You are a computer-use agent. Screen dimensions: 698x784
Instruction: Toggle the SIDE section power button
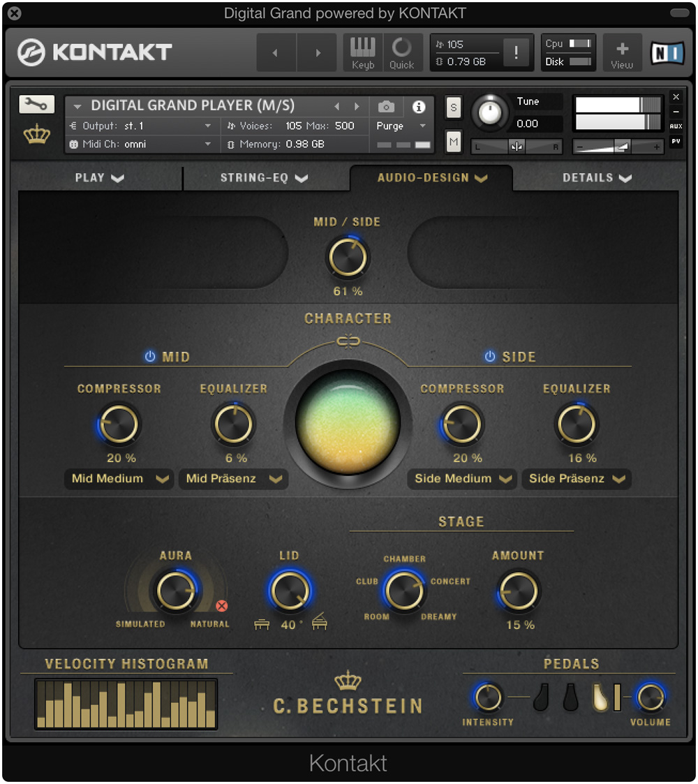pyautogui.click(x=490, y=356)
